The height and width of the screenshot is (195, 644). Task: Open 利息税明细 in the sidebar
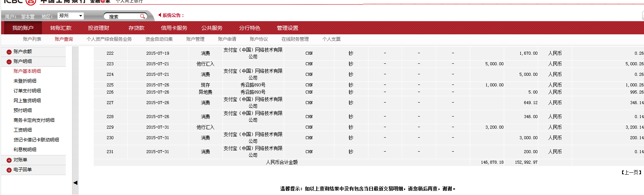(x=25, y=150)
